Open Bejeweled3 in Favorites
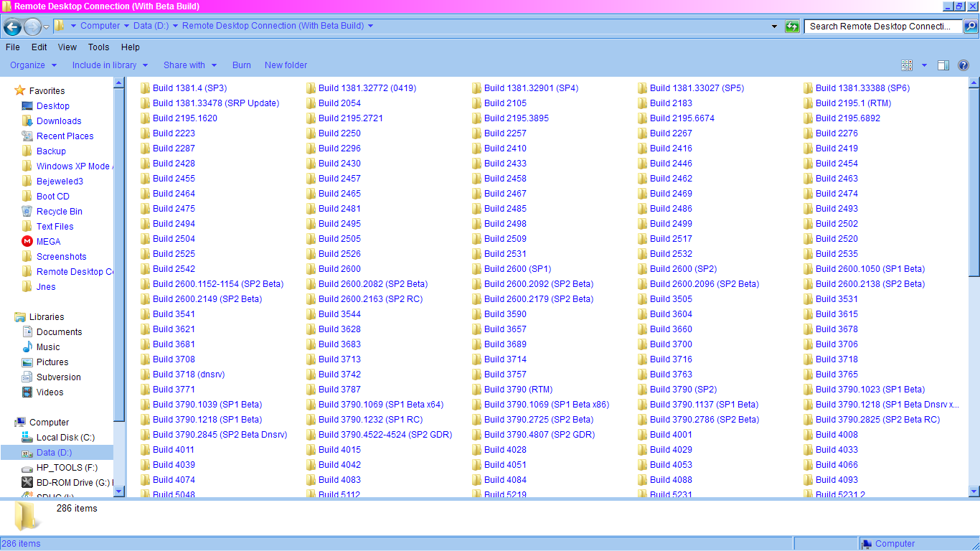980x551 pixels. (x=60, y=182)
